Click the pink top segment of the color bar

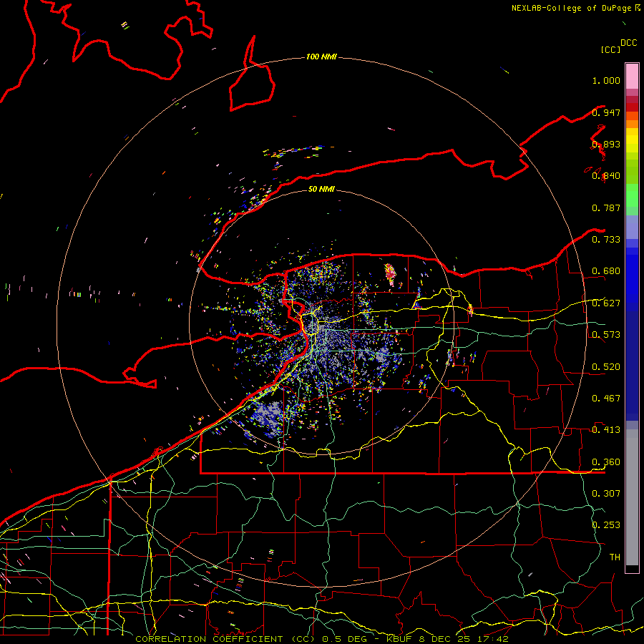(632, 76)
